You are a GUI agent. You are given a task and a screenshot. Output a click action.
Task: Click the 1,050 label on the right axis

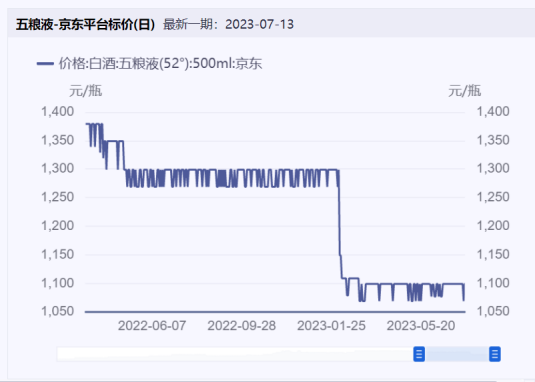point(493,311)
